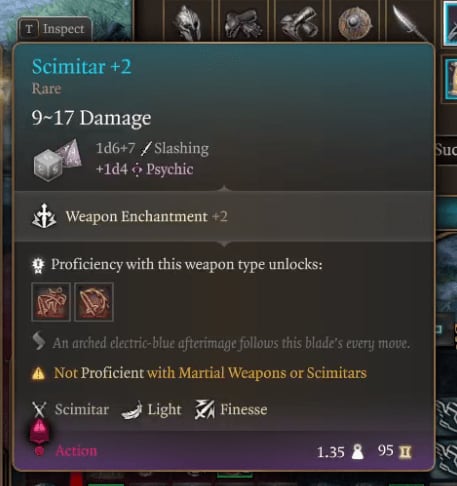Click the proficiency medal icon
The height and width of the screenshot is (486, 457).
(38, 265)
